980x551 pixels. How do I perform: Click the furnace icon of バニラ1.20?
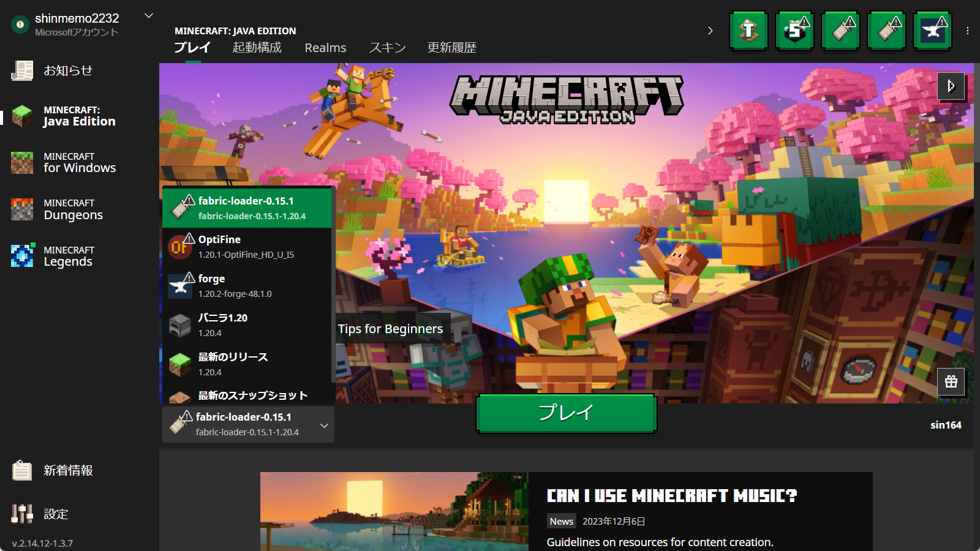[x=180, y=325]
